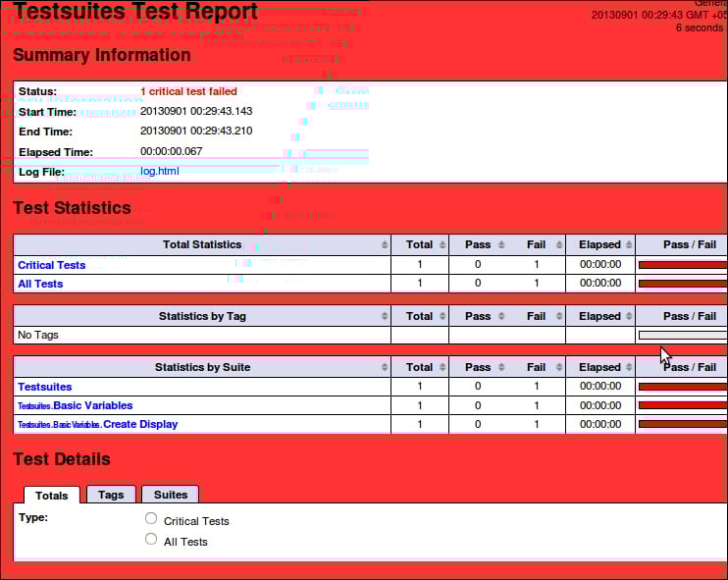Click the '1 critical test failed' status text

pos(188,91)
